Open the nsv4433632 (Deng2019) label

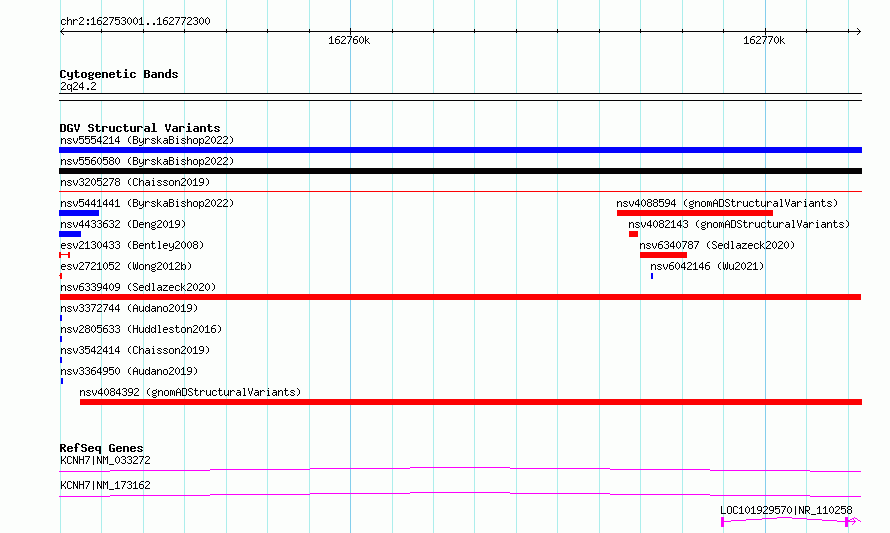tap(123, 224)
